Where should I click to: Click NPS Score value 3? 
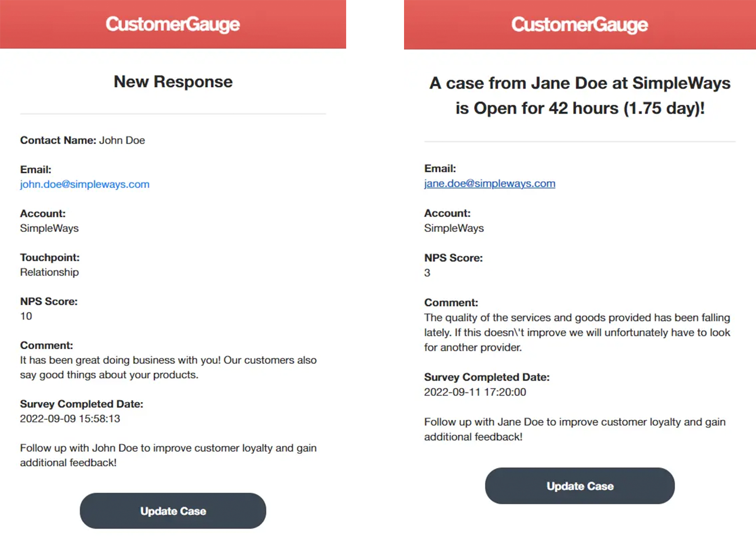point(427,273)
